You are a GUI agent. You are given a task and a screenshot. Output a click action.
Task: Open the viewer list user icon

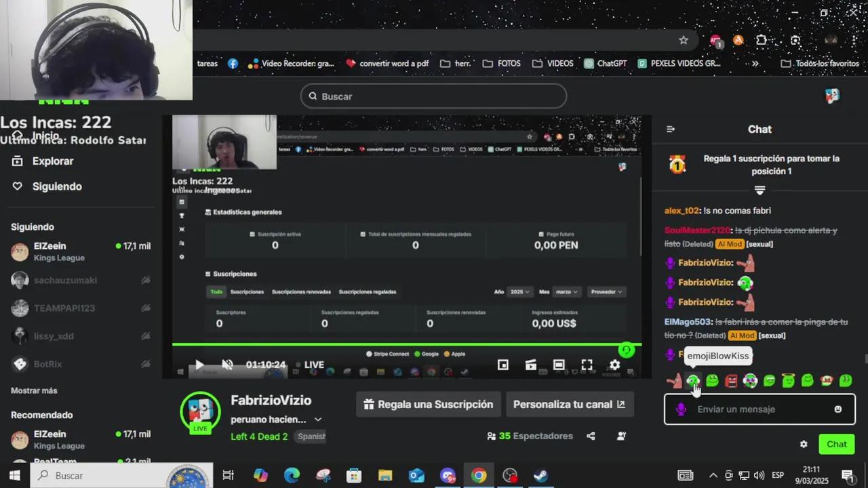621,436
